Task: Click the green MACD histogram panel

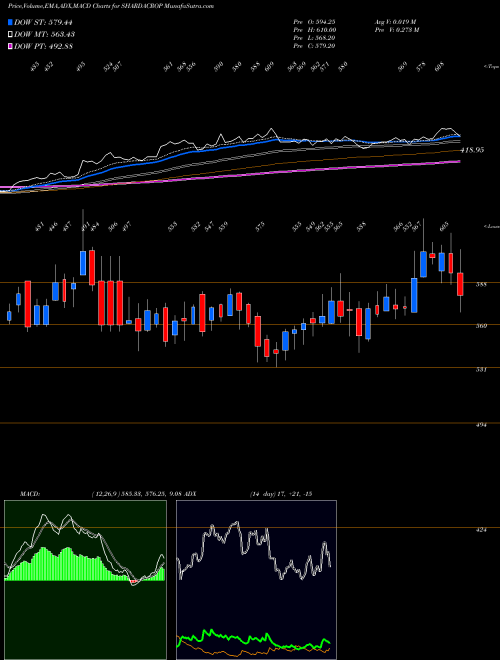Action: pos(85,580)
